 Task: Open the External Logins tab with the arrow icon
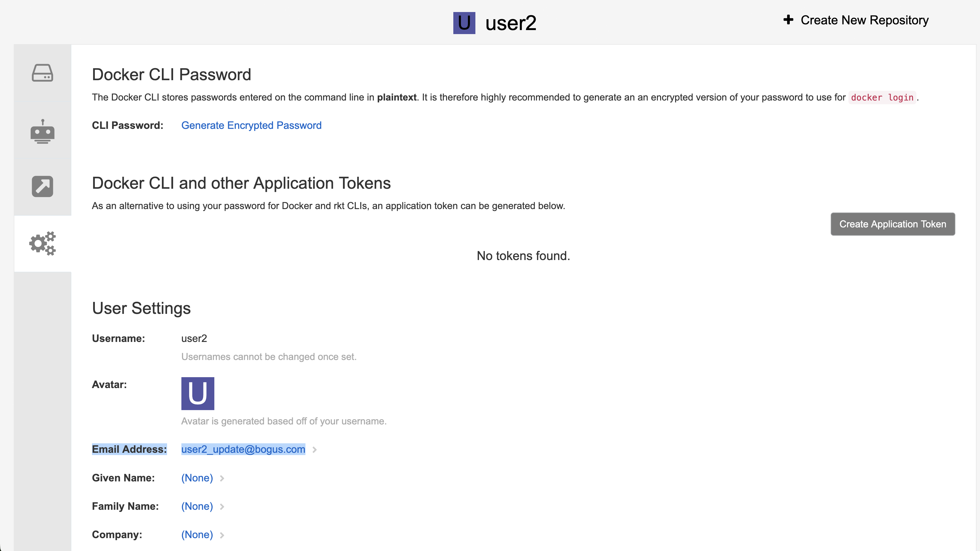(42, 186)
